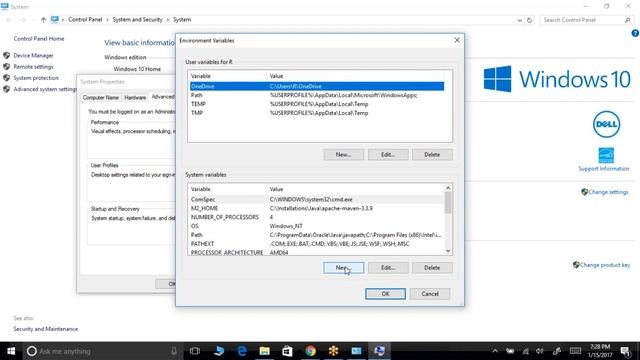Show hidden system tray icons
This screenshot has width=640, height=360.
tap(495, 351)
